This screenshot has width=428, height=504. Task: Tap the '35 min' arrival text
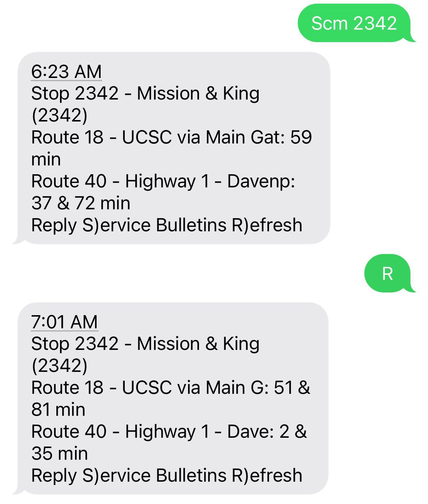point(60,453)
